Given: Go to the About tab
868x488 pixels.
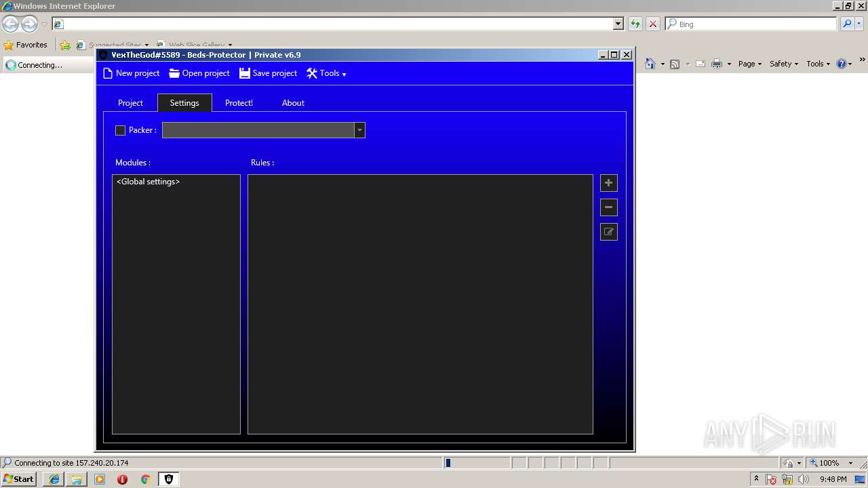Looking at the screenshot, I should coord(293,103).
